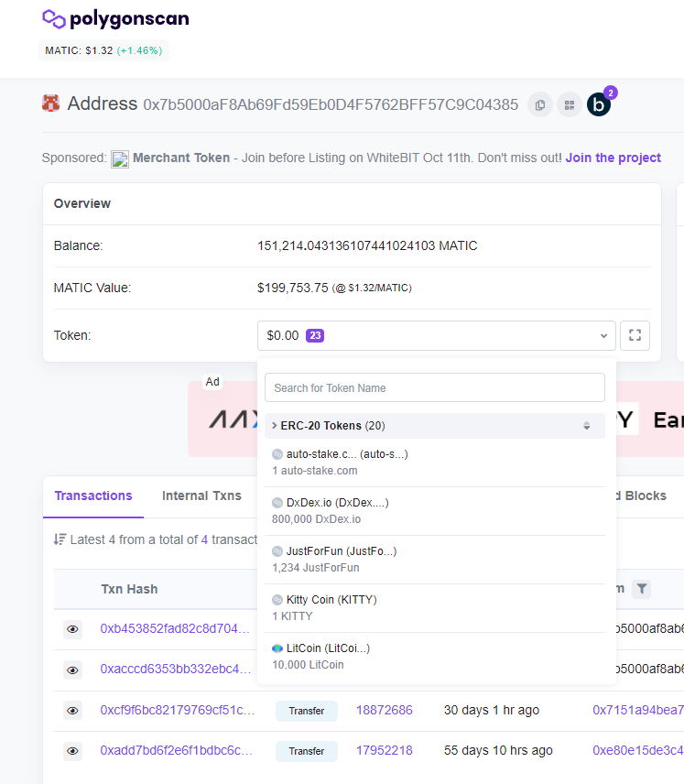This screenshot has width=684, height=784.
Task: Open transaction 0xb453852fad82c8d704...
Action: point(175,628)
